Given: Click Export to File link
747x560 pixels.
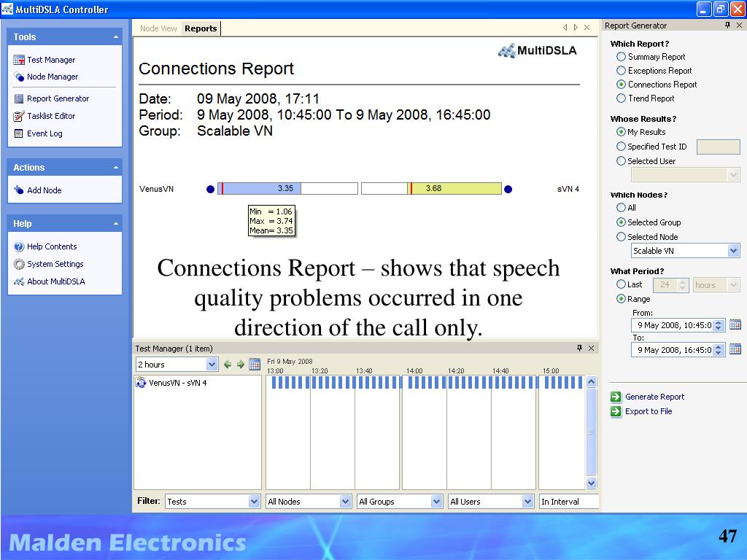Looking at the screenshot, I should click(x=649, y=411).
